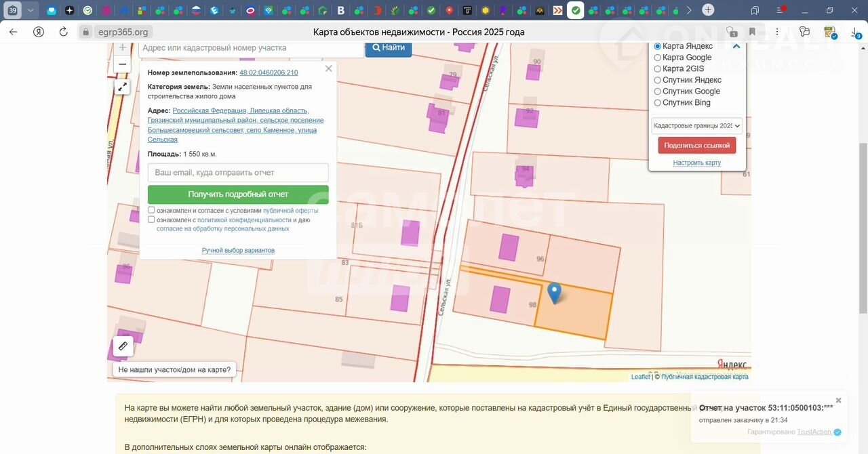Open cadastral number 48:02:0460206:210 link
The width and height of the screenshot is (868, 454).
(269, 73)
